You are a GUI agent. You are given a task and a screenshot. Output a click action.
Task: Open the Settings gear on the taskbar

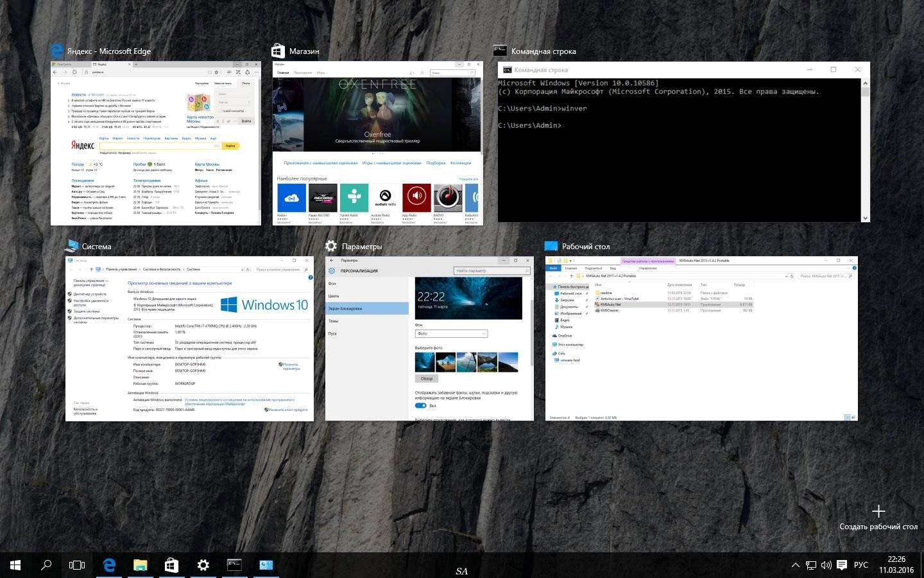[x=203, y=565]
